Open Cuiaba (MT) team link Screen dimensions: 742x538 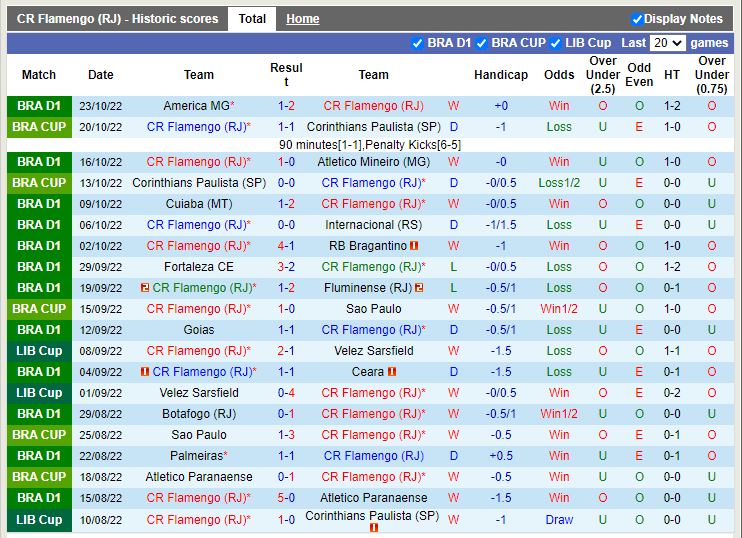point(199,204)
